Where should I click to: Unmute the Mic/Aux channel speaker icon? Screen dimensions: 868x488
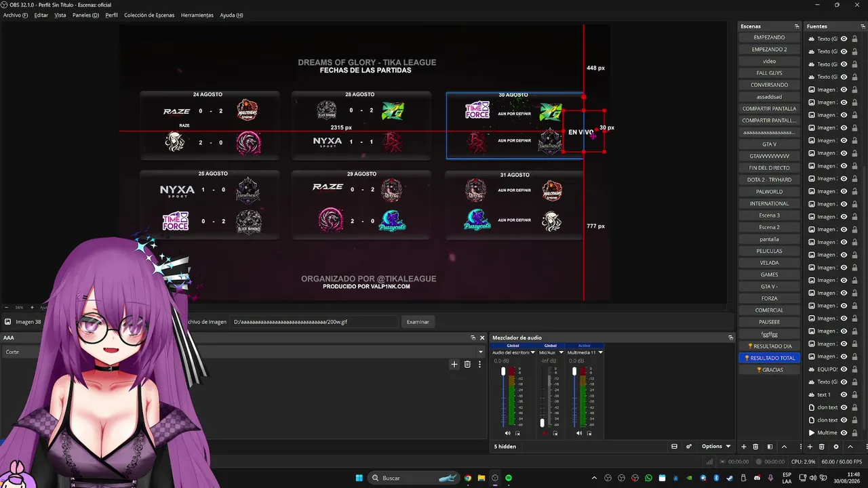545,433
